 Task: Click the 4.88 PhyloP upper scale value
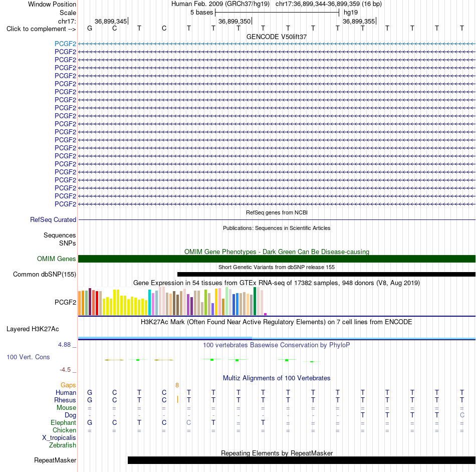pyautogui.click(x=64, y=345)
